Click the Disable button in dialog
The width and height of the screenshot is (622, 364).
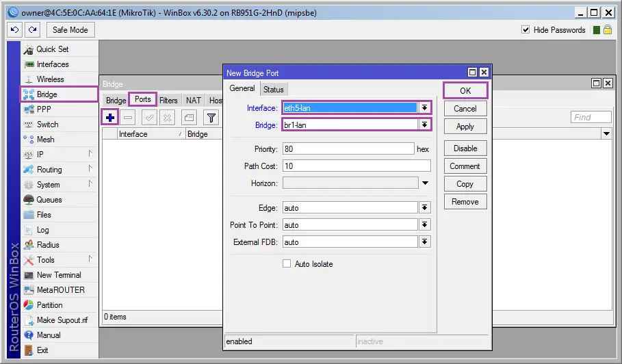tap(465, 148)
